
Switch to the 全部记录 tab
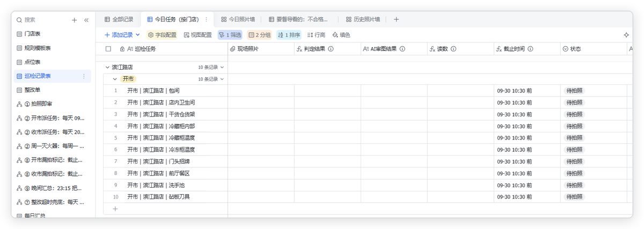(x=119, y=19)
